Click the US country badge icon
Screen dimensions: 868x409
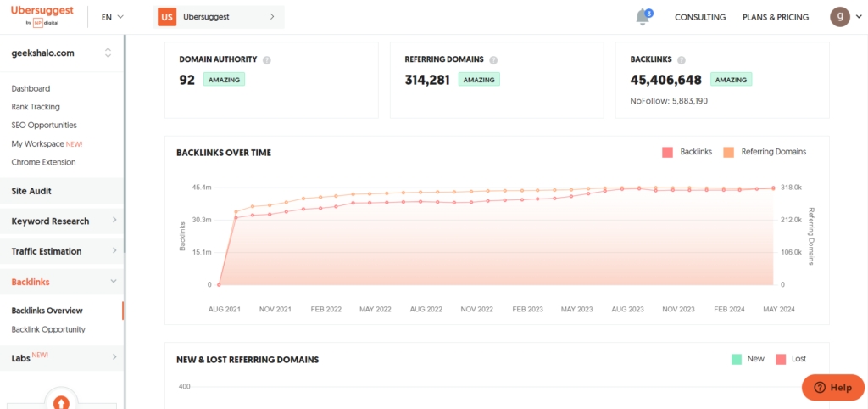coord(167,17)
